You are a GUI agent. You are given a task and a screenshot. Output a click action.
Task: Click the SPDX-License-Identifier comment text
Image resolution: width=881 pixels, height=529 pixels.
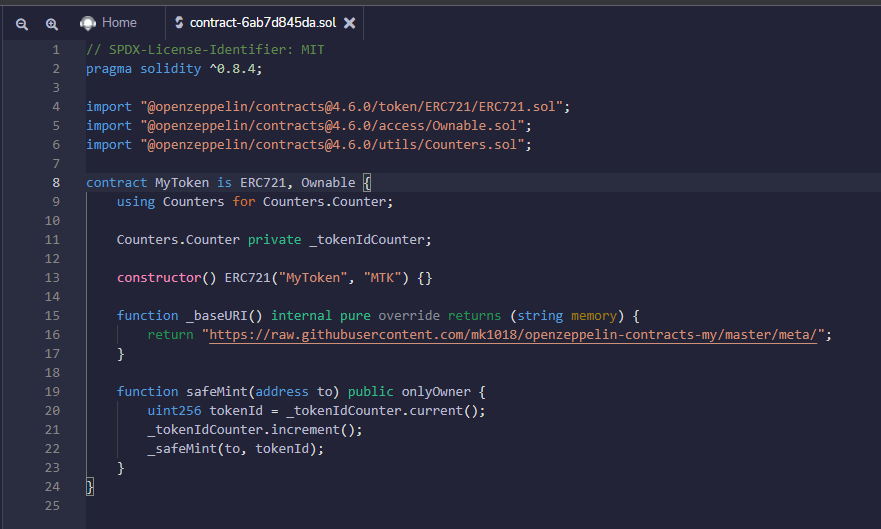(x=205, y=49)
